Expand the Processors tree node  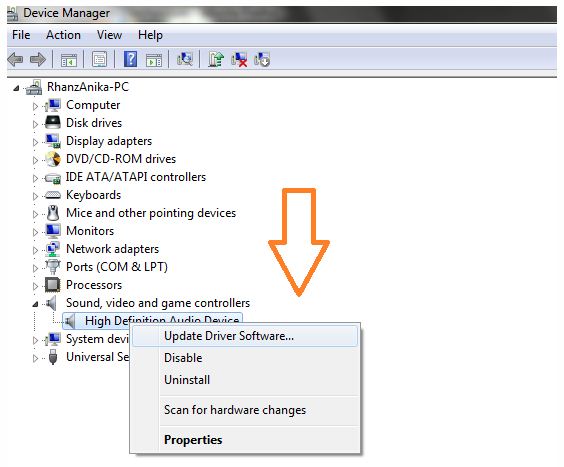coord(35,286)
